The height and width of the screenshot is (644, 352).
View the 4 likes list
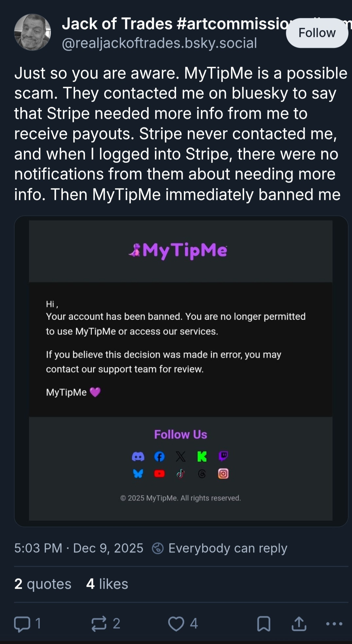point(107,584)
